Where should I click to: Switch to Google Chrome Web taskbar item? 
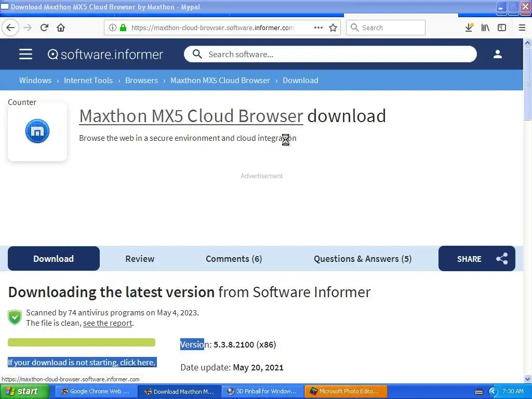[x=96, y=392]
